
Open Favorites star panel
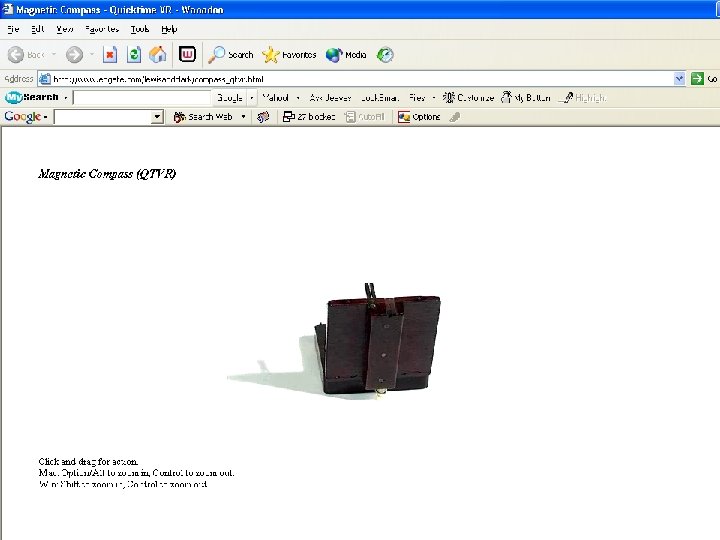click(289, 55)
